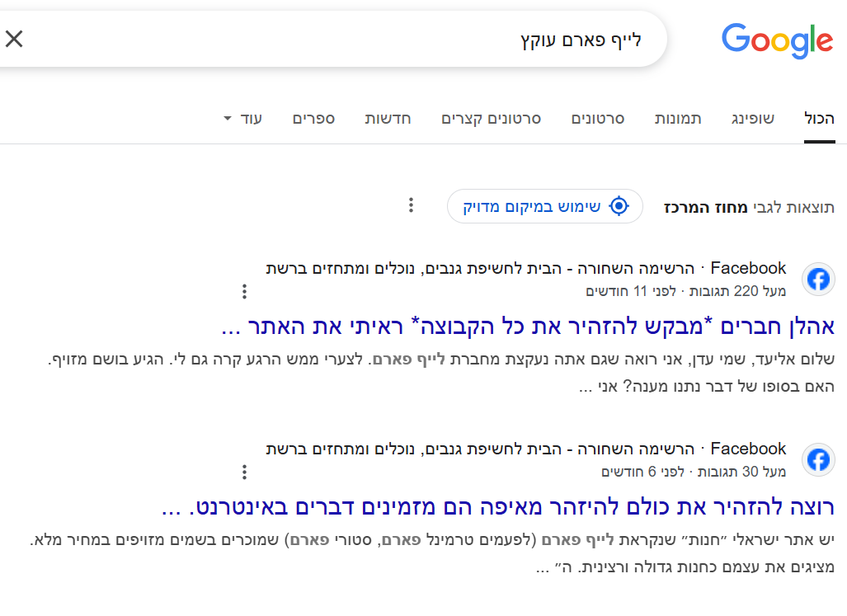Open result titled אהלן חברים מבקש להזהיר
The width and height of the screenshot is (847, 616).
[528, 327]
